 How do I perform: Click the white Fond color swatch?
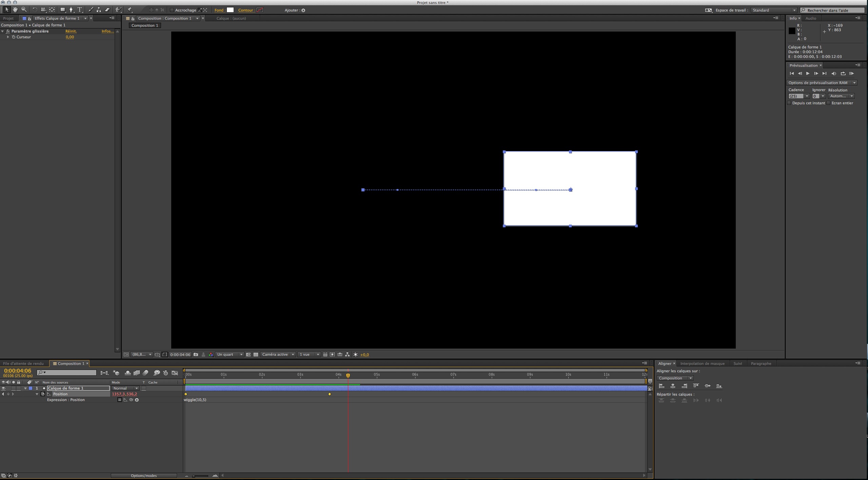pos(230,10)
